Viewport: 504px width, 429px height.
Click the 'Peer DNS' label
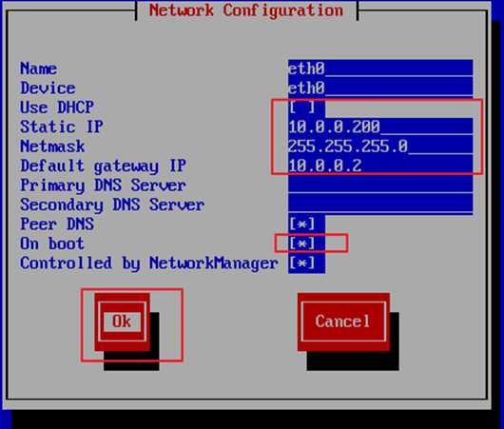(57, 224)
